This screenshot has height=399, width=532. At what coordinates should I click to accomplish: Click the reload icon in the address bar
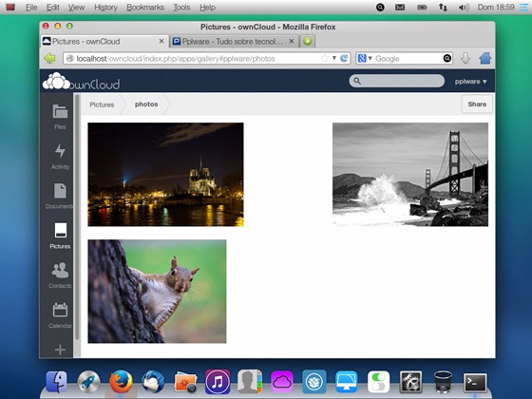pos(344,58)
